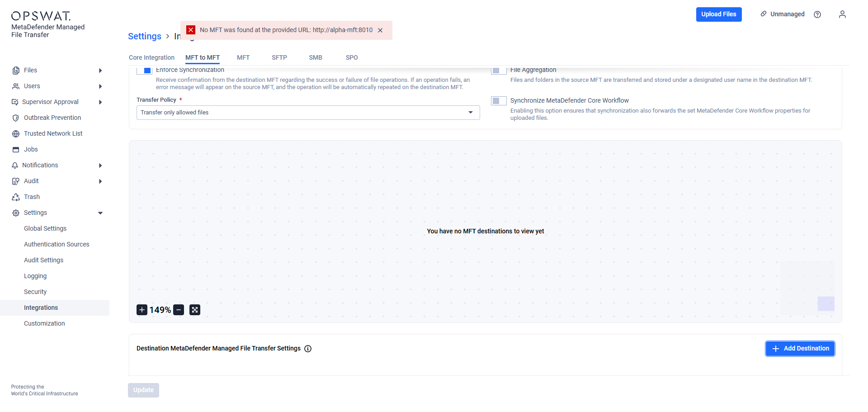The width and height of the screenshot is (868, 412).
Task: Click the canvas minimap viewport
Action: pos(826,304)
